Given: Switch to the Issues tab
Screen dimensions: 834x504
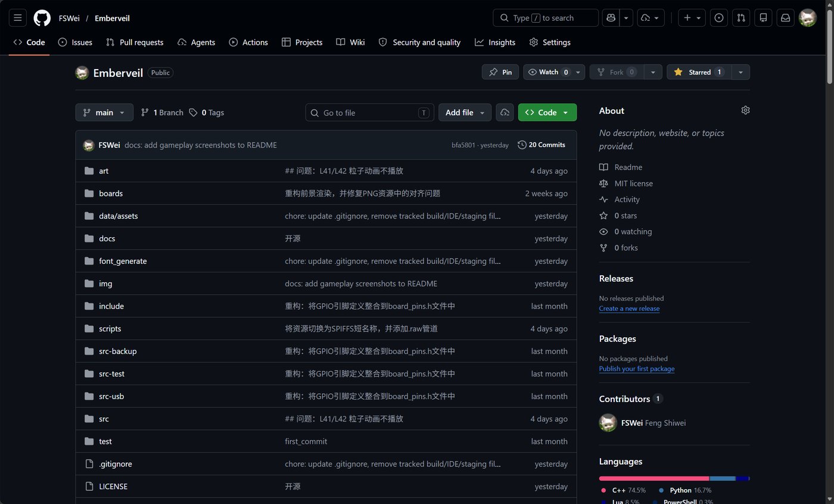Looking at the screenshot, I should click(x=75, y=42).
